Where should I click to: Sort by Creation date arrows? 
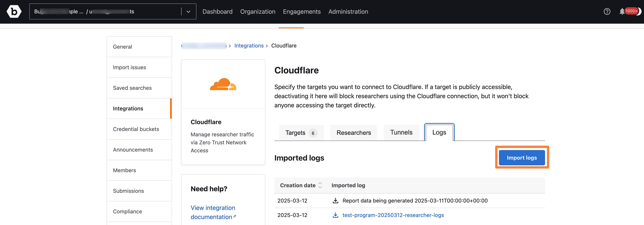320,185
